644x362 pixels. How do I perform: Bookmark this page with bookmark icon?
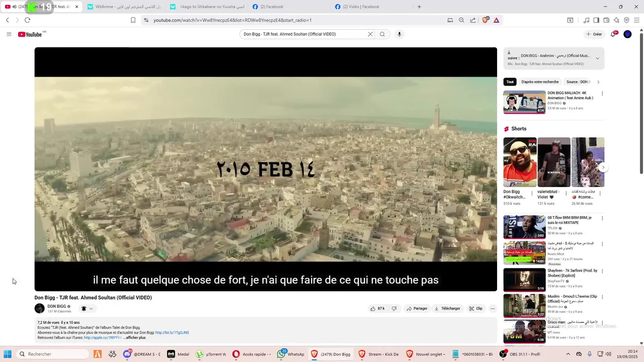pyautogui.click(x=133, y=20)
